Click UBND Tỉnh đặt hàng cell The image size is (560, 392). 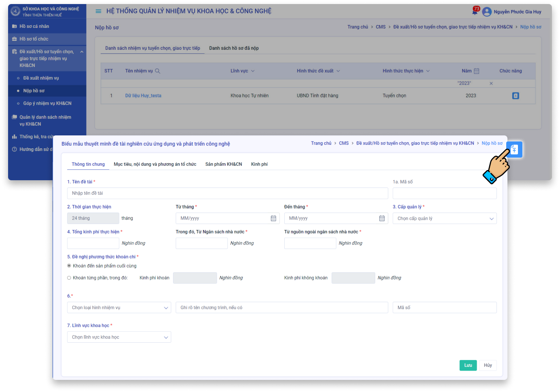[317, 96]
